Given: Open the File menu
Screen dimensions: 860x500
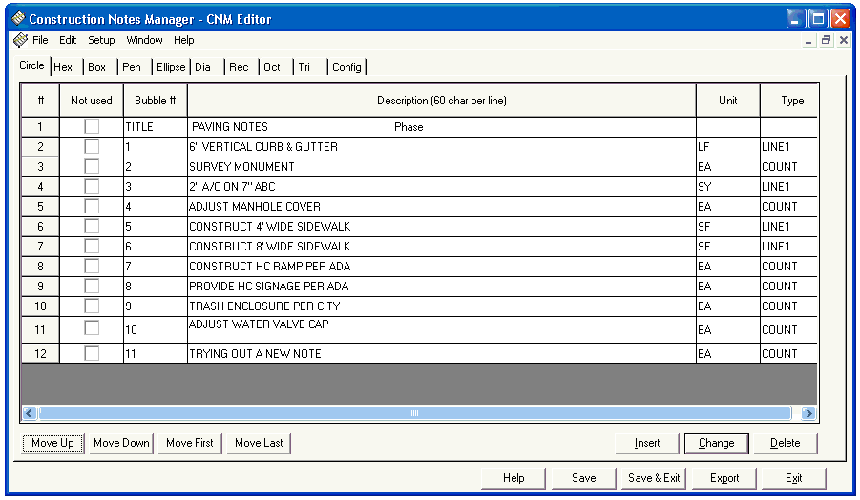Looking at the screenshot, I should coord(40,41).
